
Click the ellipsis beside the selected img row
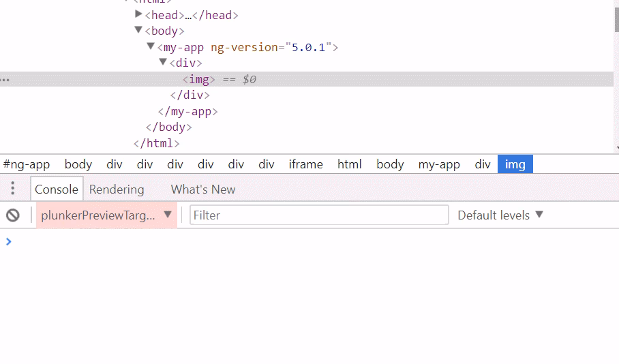coord(5,80)
